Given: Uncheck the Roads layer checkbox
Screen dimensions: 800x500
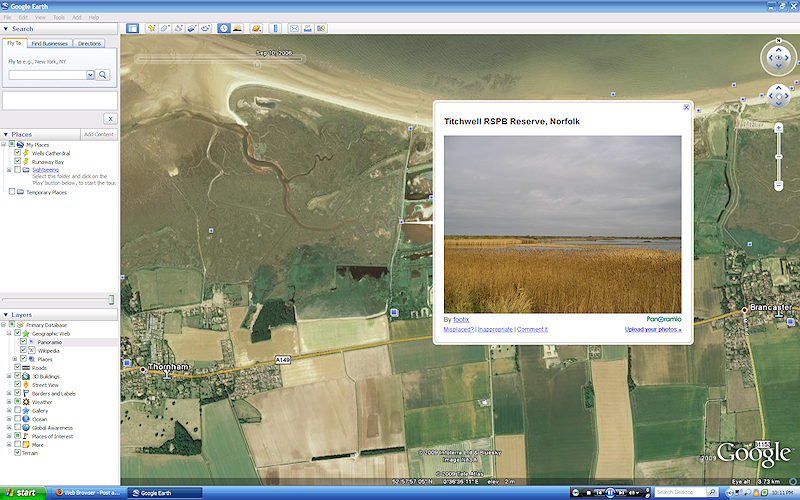Looking at the screenshot, I should [17, 367].
